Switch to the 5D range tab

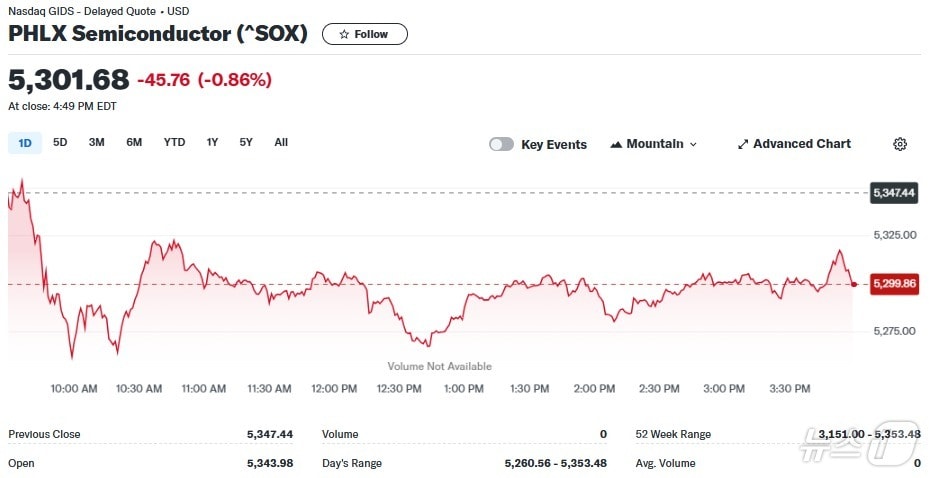click(x=60, y=142)
